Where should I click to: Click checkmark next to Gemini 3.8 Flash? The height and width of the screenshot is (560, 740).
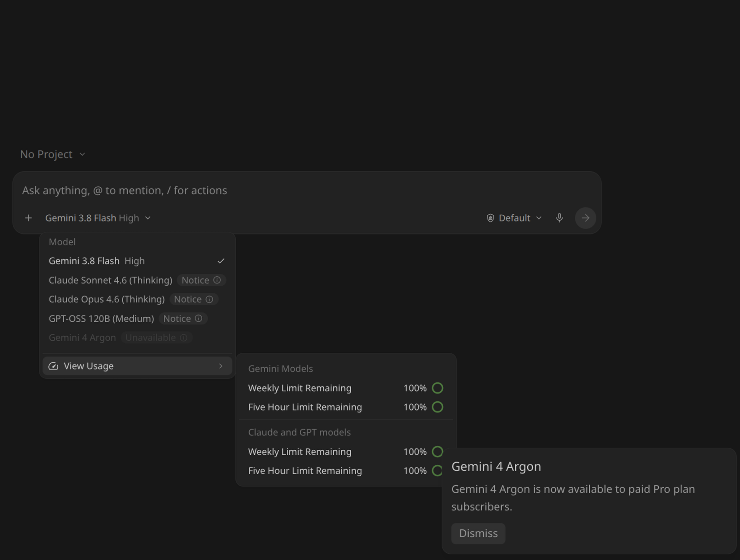pyautogui.click(x=221, y=261)
